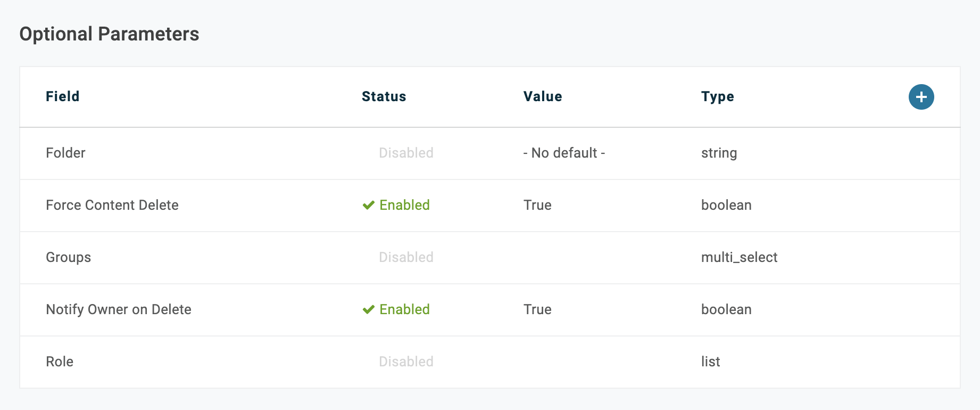The image size is (980, 410).
Task: Select the Role field name
Action: (x=60, y=362)
